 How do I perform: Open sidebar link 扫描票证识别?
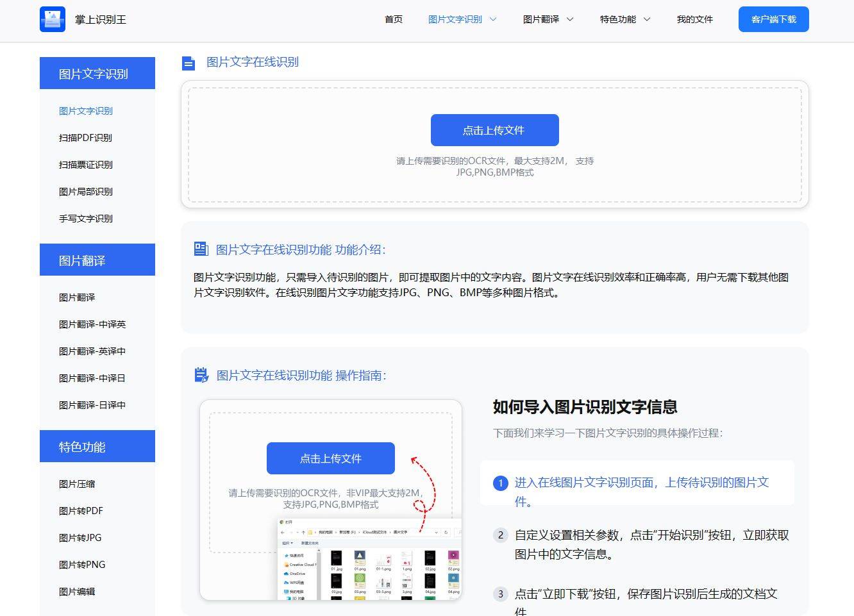pyautogui.click(x=86, y=165)
